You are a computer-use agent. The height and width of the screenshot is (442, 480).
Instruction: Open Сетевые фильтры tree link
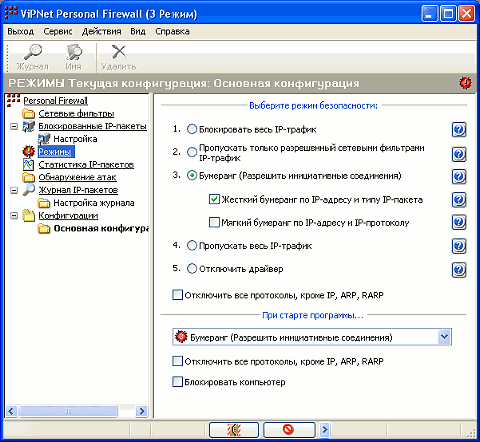click(x=76, y=114)
